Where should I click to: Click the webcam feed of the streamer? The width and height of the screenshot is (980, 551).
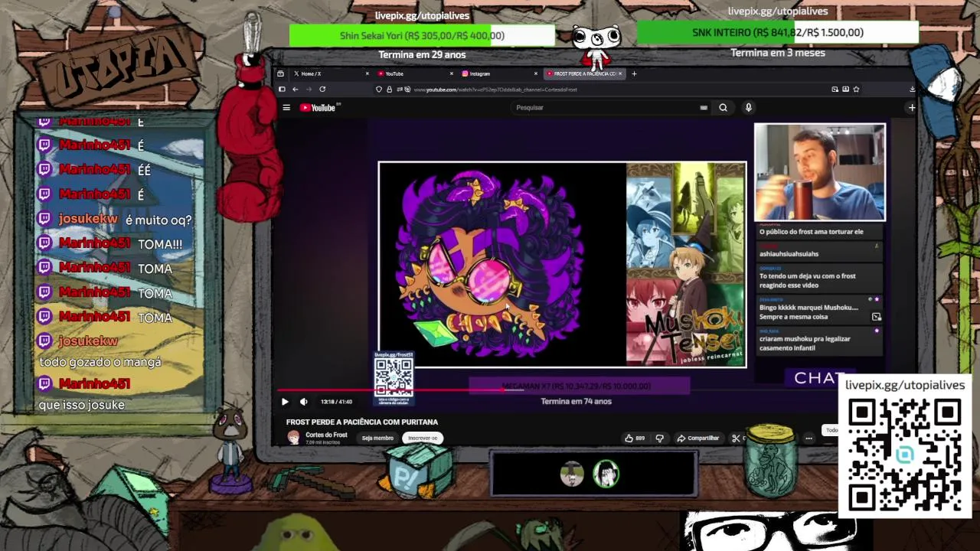tap(819, 173)
